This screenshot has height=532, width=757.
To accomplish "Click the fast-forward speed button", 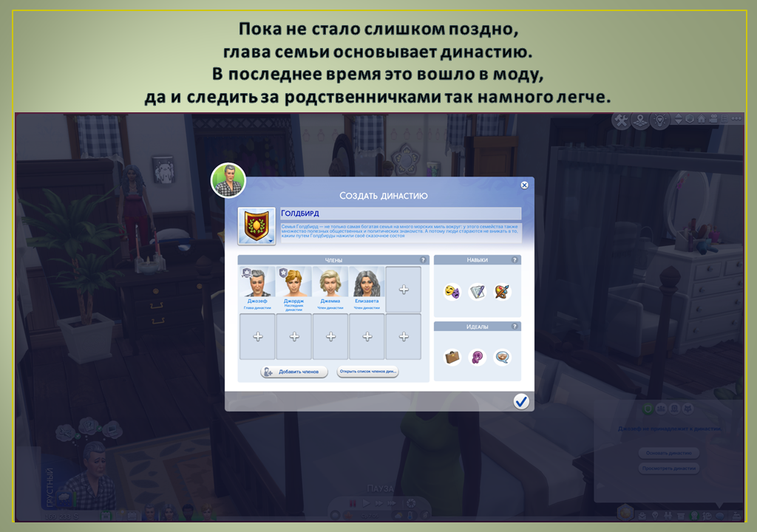I will pos(379,503).
